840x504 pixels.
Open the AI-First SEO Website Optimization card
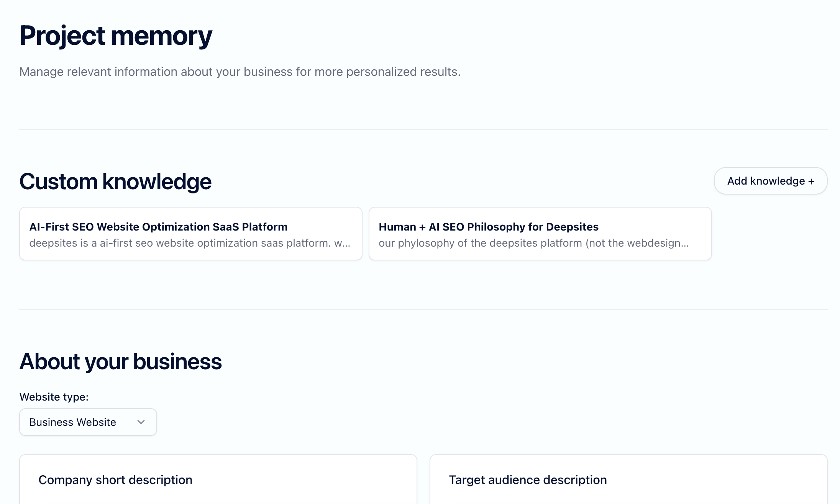(191, 234)
